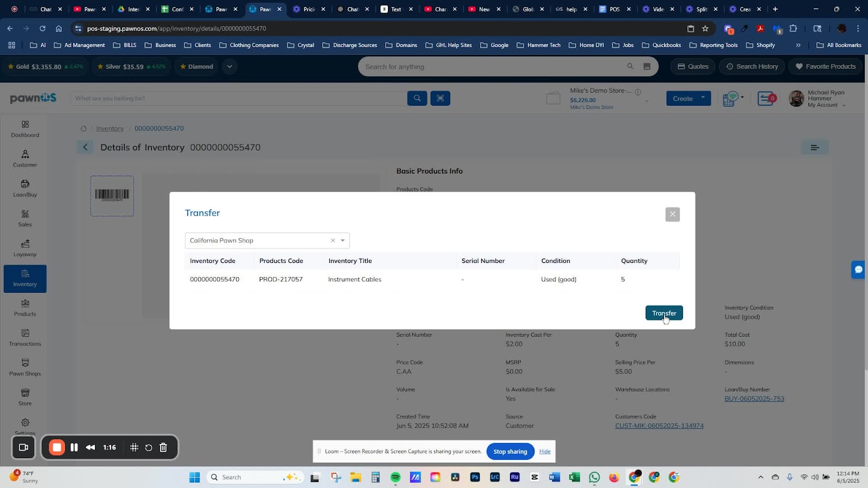Open the BUY-06052025-753 link
868x488 pixels.
click(754, 399)
